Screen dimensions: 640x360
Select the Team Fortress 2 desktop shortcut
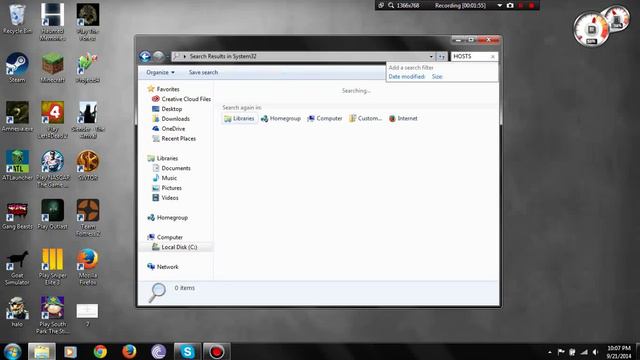pos(88,218)
